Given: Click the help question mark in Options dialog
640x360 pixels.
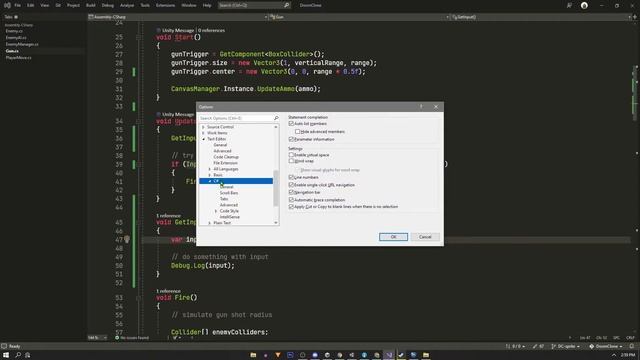Looking at the screenshot, I should (421, 107).
